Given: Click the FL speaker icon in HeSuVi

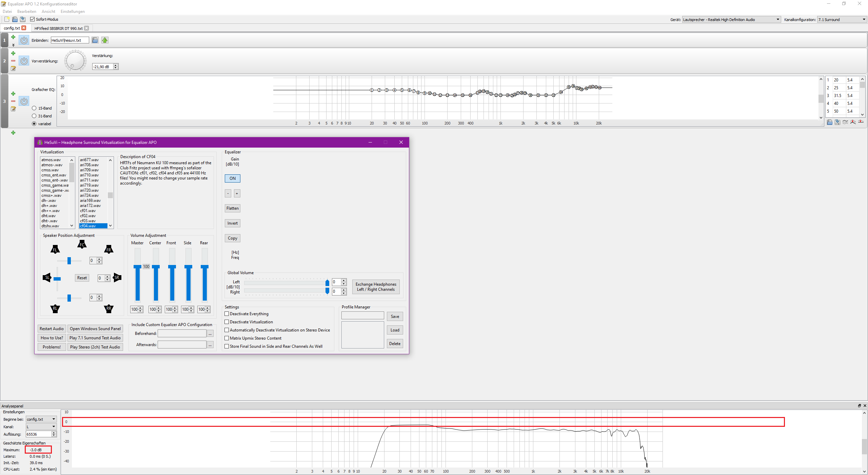Looking at the screenshot, I should [x=55, y=249].
